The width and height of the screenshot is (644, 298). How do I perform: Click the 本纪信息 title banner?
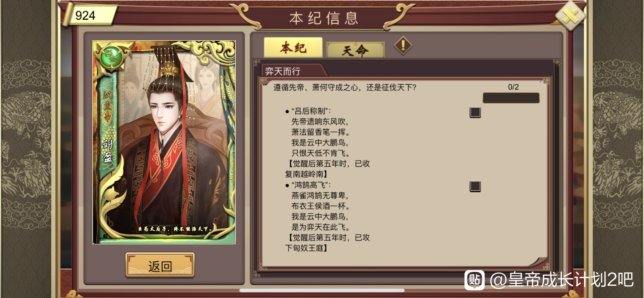coord(323,18)
